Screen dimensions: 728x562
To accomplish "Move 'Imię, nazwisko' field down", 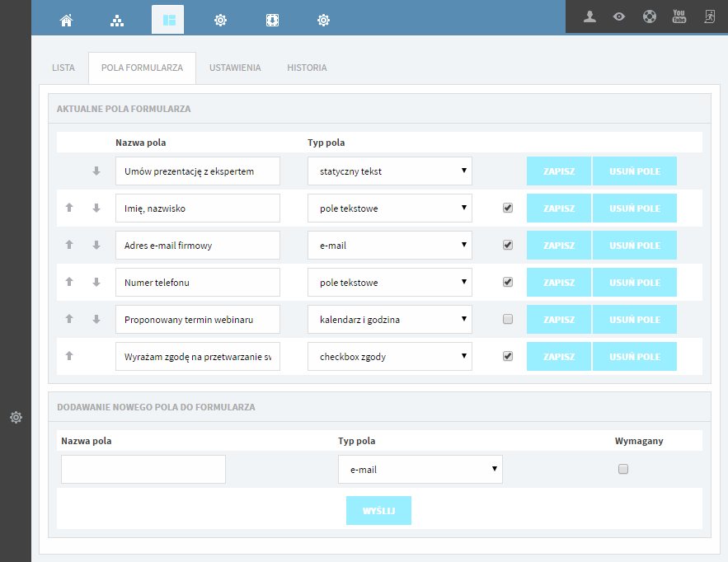I will coord(96,208).
